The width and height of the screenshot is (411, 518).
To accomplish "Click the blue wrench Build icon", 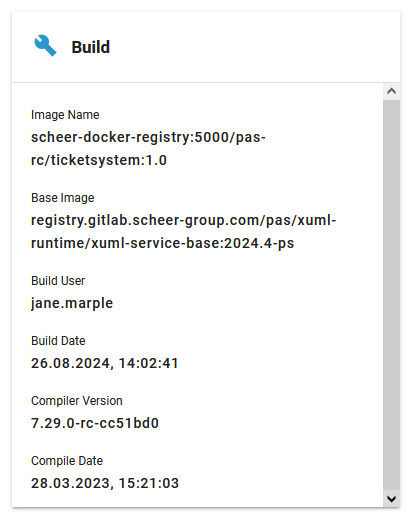I will [x=45, y=46].
